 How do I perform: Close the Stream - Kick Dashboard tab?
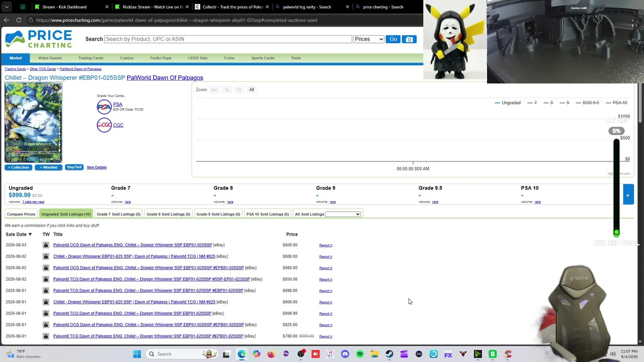[x=107, y=7]
